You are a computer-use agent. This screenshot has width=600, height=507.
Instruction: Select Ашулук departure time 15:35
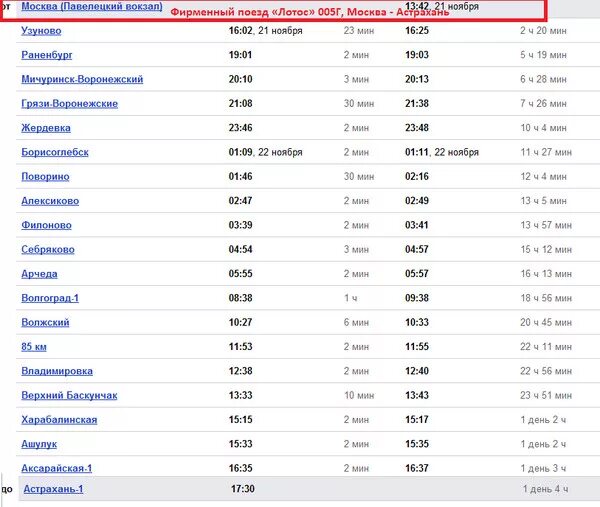click(x=417, y=444)
